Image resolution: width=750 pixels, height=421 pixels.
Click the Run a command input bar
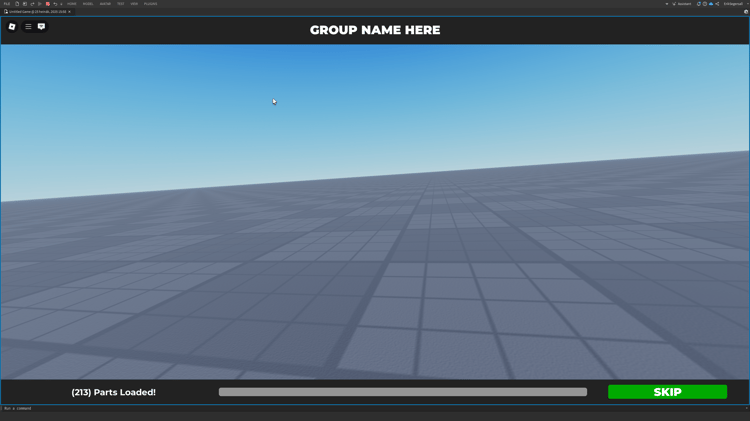tap(373, 408)
